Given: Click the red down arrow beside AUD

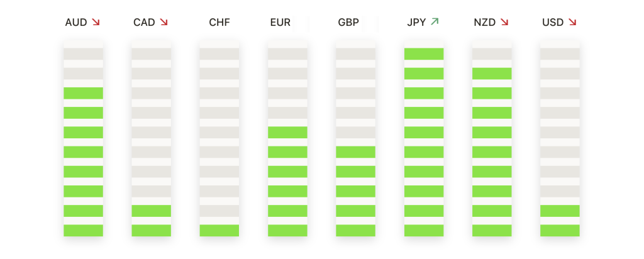Looking at the screenshot, I should [96, 22].
